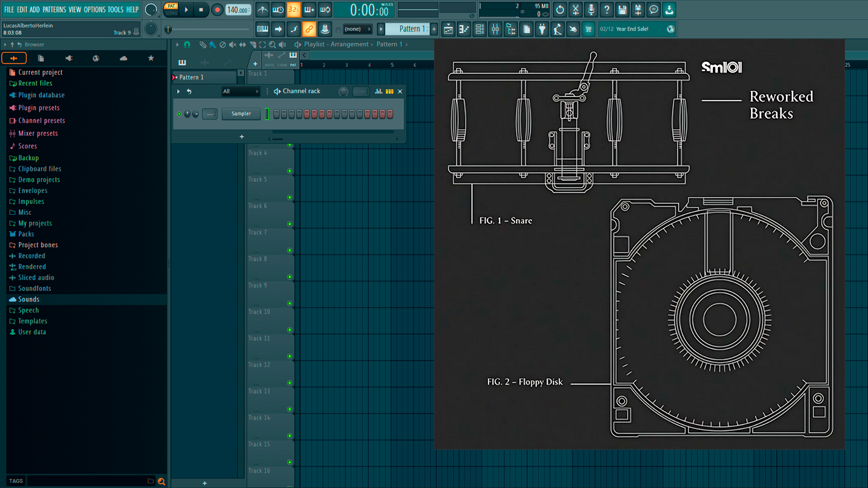Expand the Plugin database folder
This screenshot has width=868, height=488.
41,95
